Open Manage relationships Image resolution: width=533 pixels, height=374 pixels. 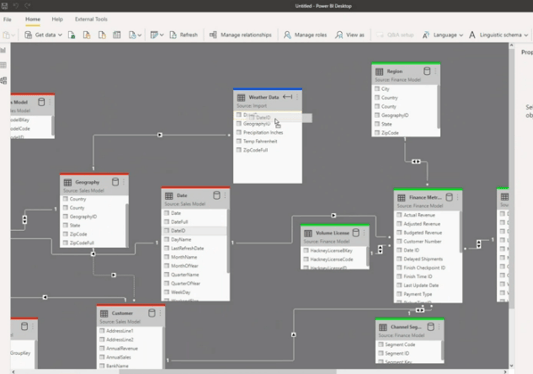click(x=240, y=35)
